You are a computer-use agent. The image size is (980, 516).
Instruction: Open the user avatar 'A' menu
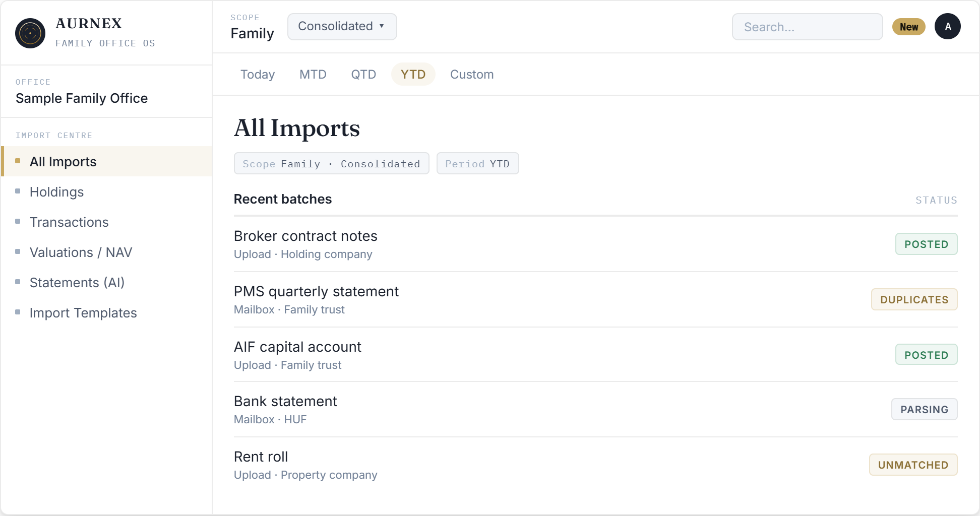tap(948, 26)
